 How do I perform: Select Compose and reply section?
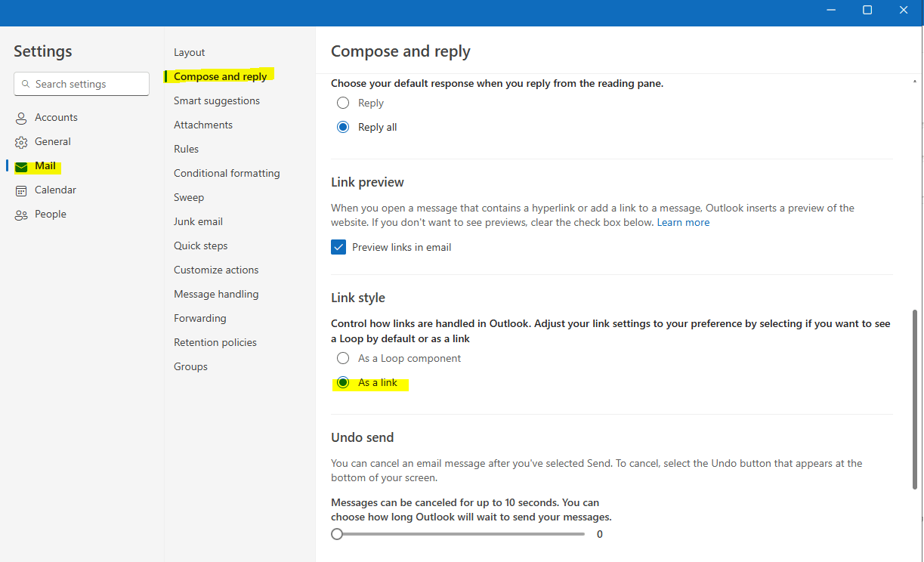click(220, 76)
